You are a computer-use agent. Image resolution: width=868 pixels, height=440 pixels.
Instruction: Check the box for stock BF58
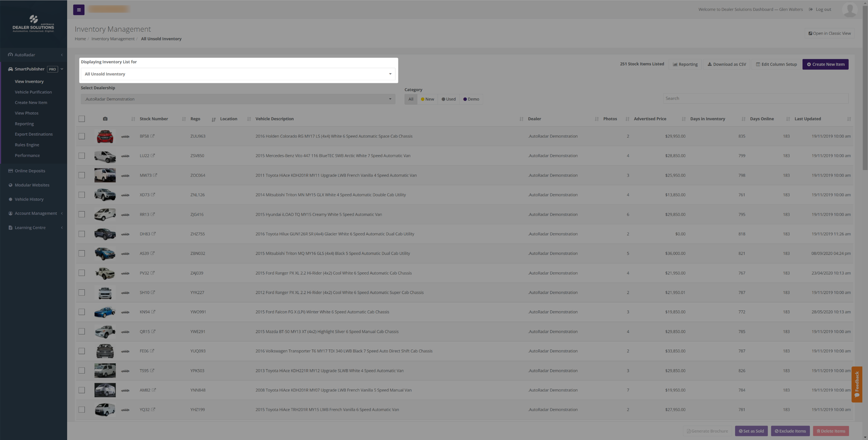(82, 136)
